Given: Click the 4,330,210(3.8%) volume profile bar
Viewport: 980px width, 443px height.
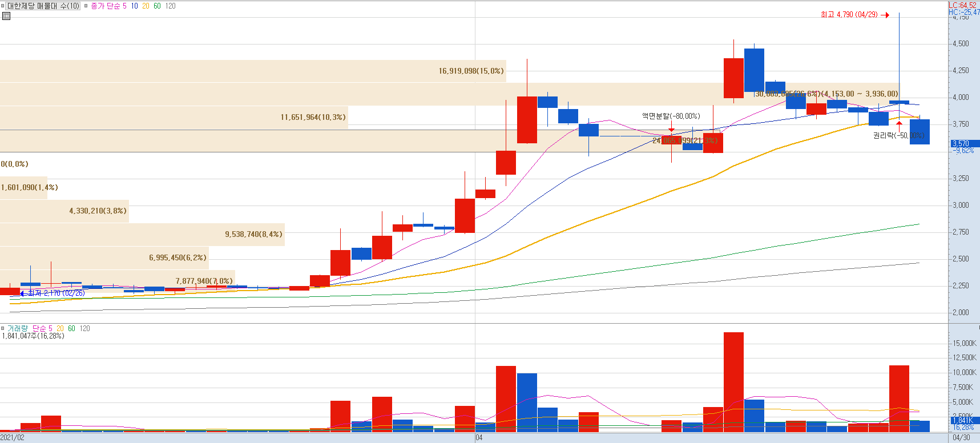Looking at the screenshot, I should (64, 211).
